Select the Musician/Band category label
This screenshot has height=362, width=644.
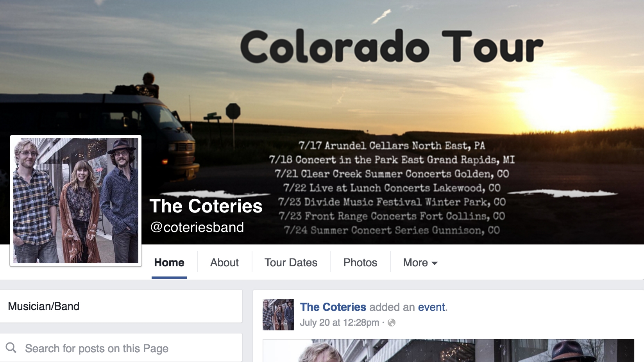point(44,306)
